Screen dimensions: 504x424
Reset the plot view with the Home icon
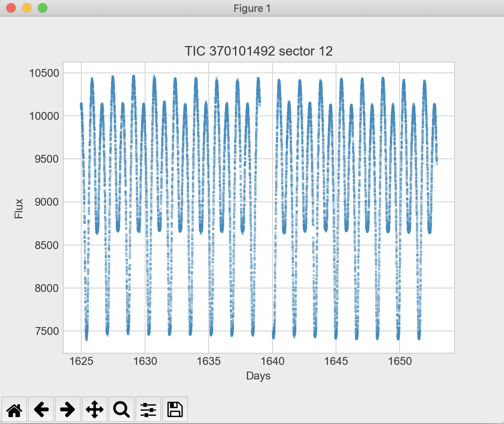click(x=15, y=409)
